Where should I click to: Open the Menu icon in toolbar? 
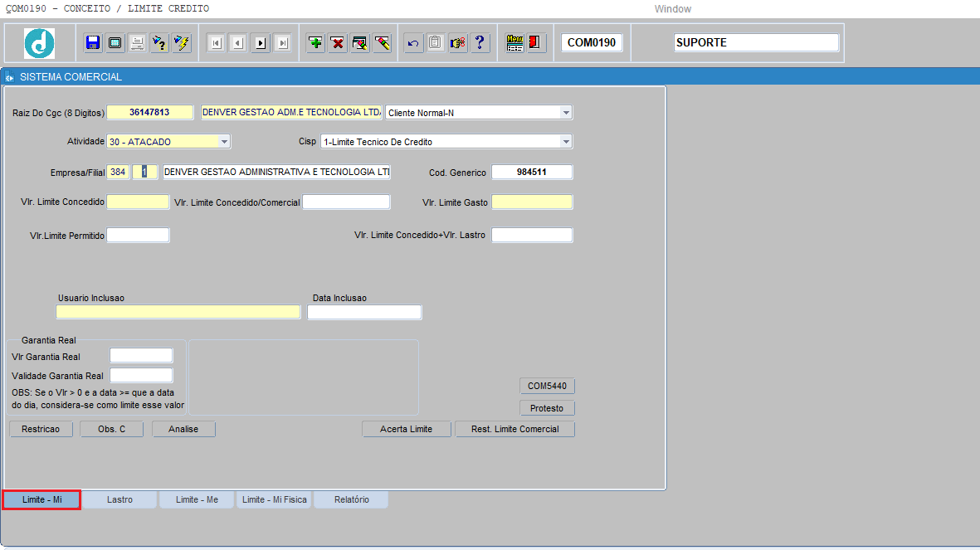coord(514,42)
